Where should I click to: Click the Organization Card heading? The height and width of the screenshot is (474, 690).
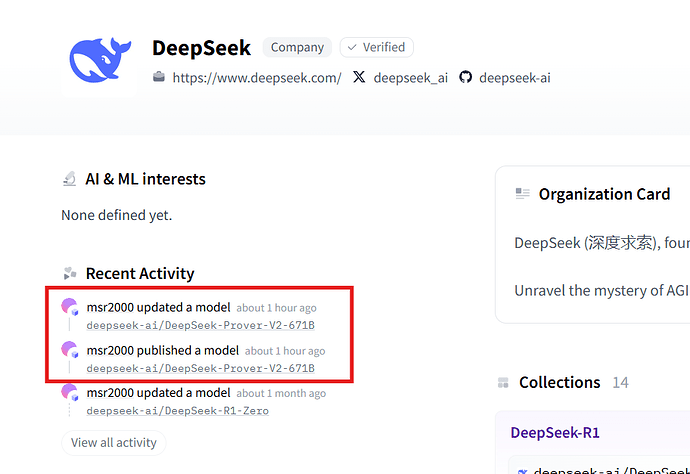[605, 194]
